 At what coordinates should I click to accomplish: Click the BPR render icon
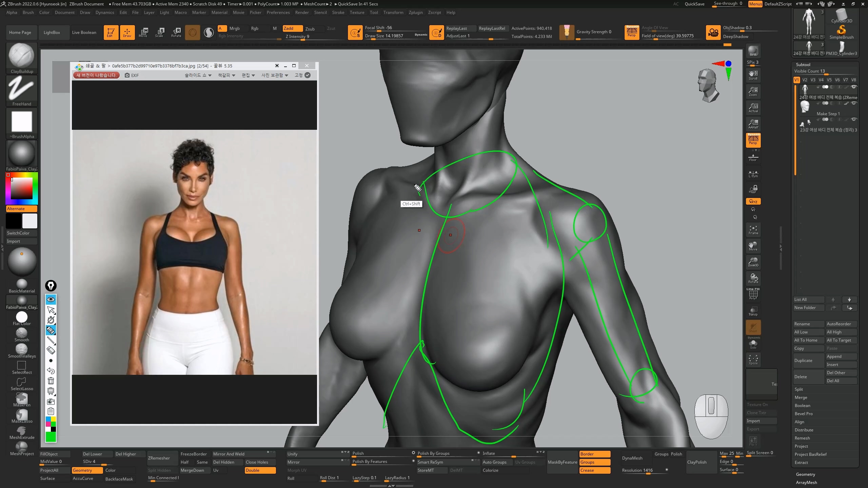pyautogui.click(x=753, y=51)
